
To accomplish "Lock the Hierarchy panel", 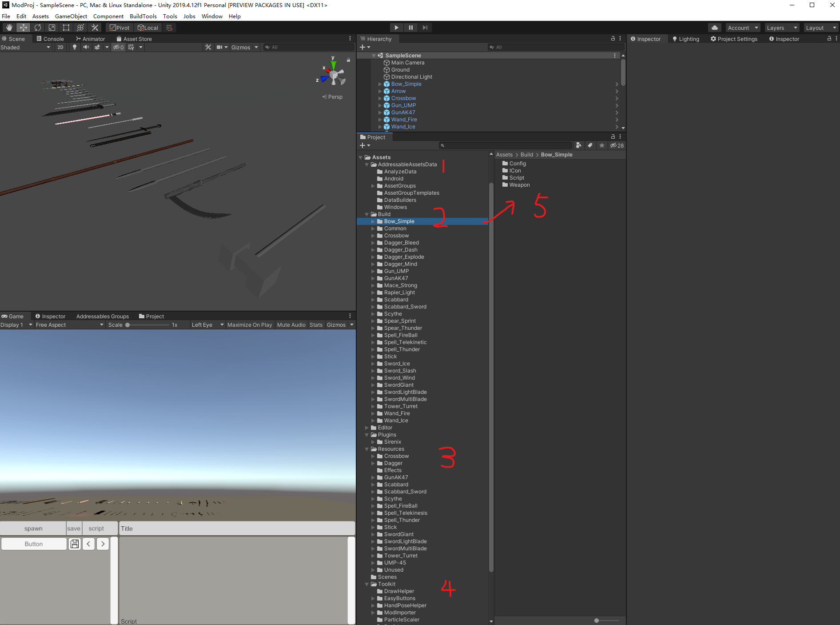I will (x=613, y=39).
